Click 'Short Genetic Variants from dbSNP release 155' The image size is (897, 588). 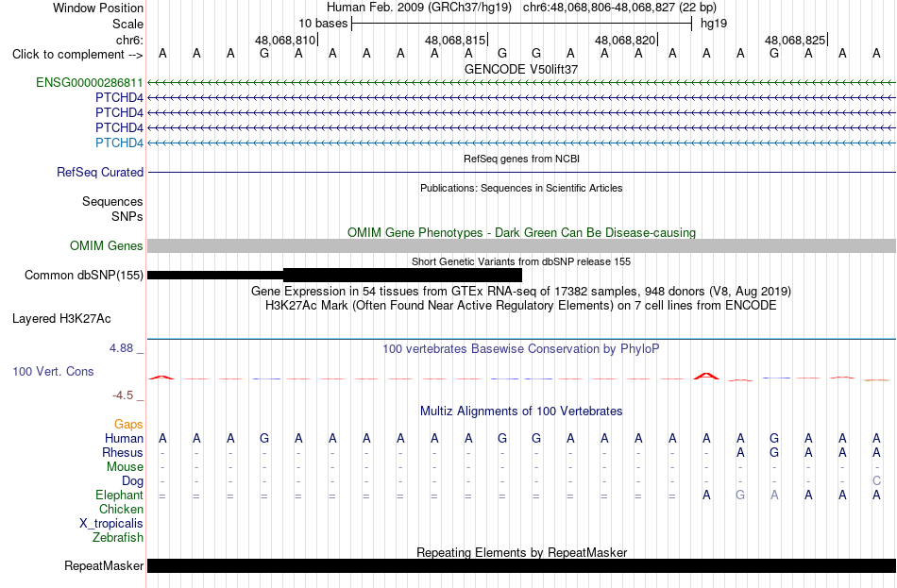521,261
